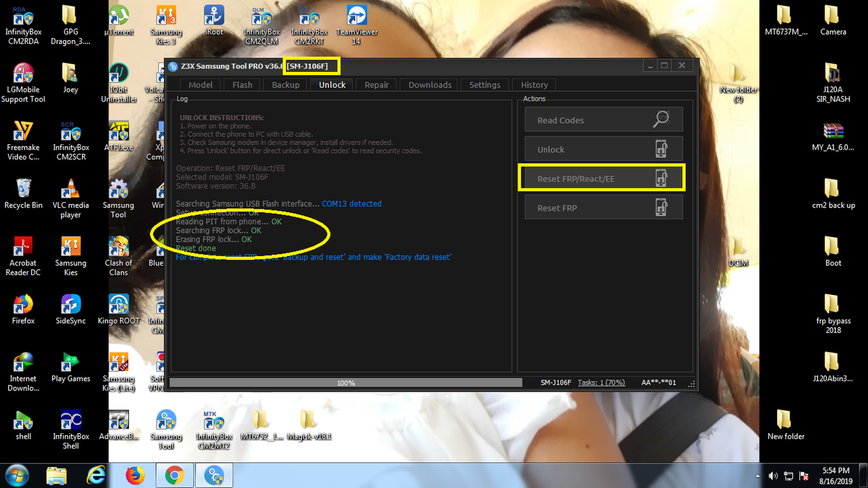Click the COM13 detected log text
Screen dimensions: 868x488
(351, 204)
